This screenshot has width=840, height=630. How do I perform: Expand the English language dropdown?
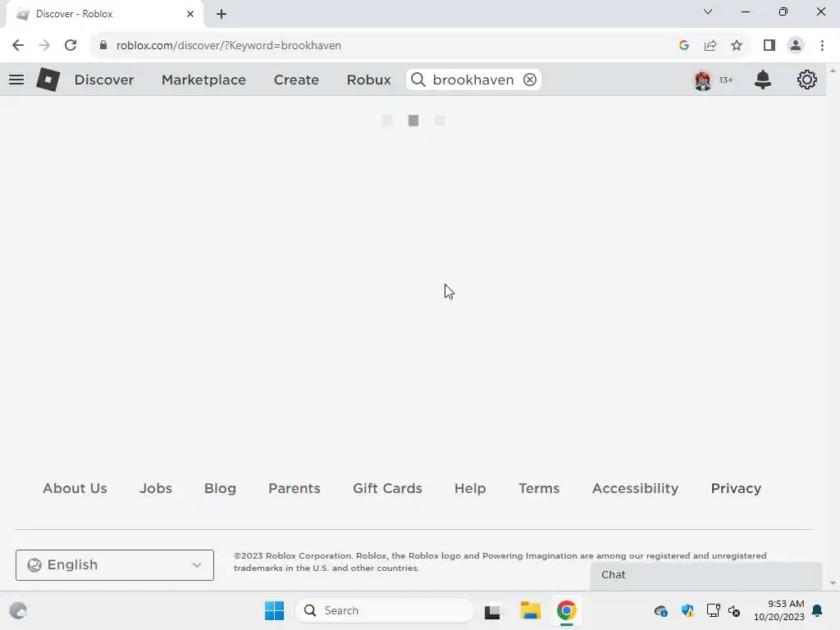click(115, 564)
